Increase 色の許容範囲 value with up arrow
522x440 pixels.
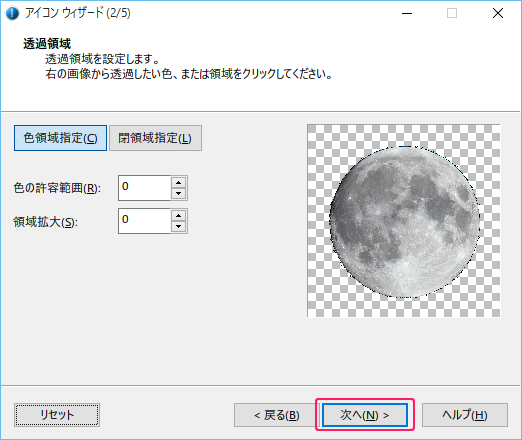179,182
